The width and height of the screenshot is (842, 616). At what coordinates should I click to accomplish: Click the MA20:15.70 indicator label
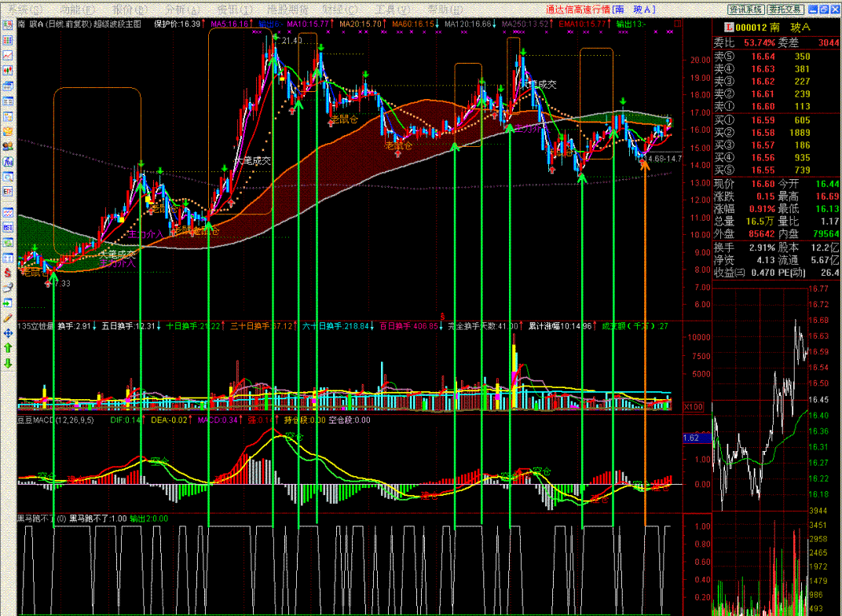coord(361,24)
